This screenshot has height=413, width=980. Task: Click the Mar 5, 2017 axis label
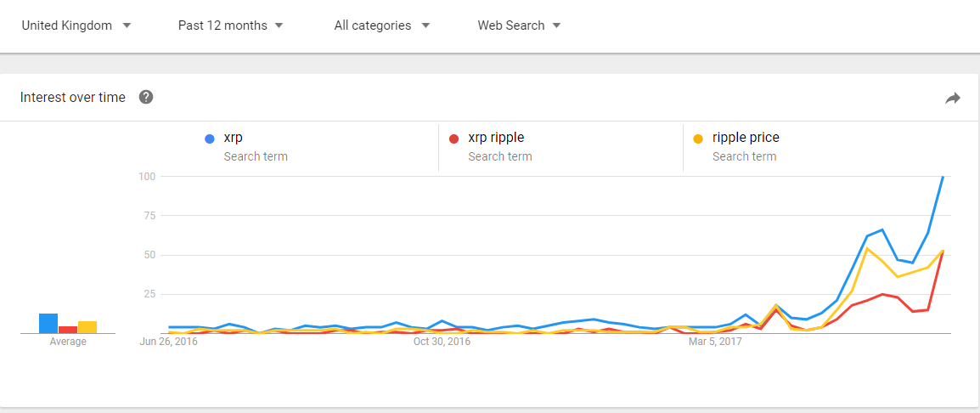click(715, 342)
